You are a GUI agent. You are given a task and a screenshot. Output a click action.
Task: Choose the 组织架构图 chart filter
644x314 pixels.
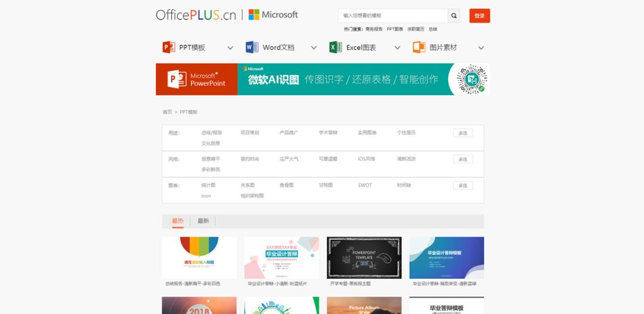pos(252,196)
